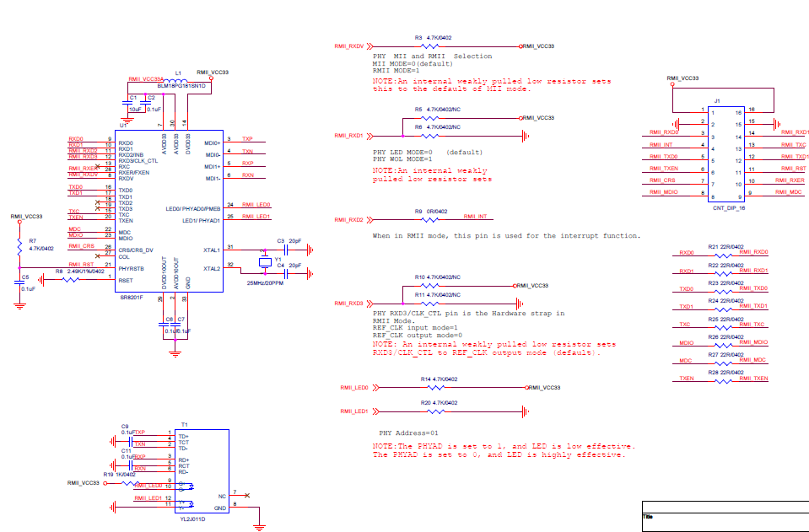The height and width of the screenshot is (532, 809).
Task: Click the 'PHY Address=01' text
Action: click(x=408, y=433)
